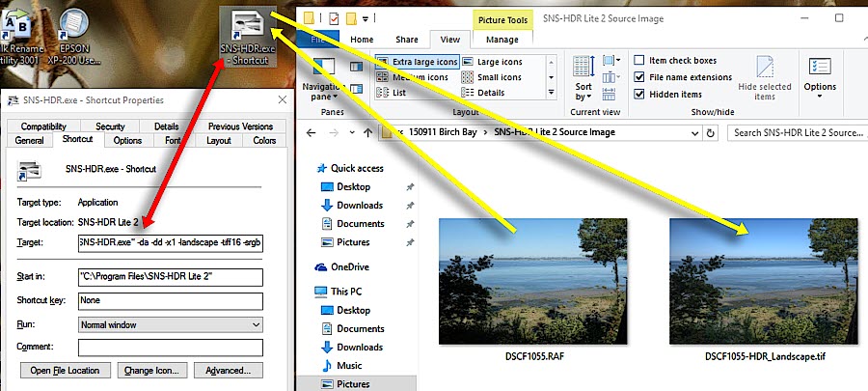The width and height of the screenshot is (868, 391).
Task: Click Change Icon button
Action: [x=152, y=371]
